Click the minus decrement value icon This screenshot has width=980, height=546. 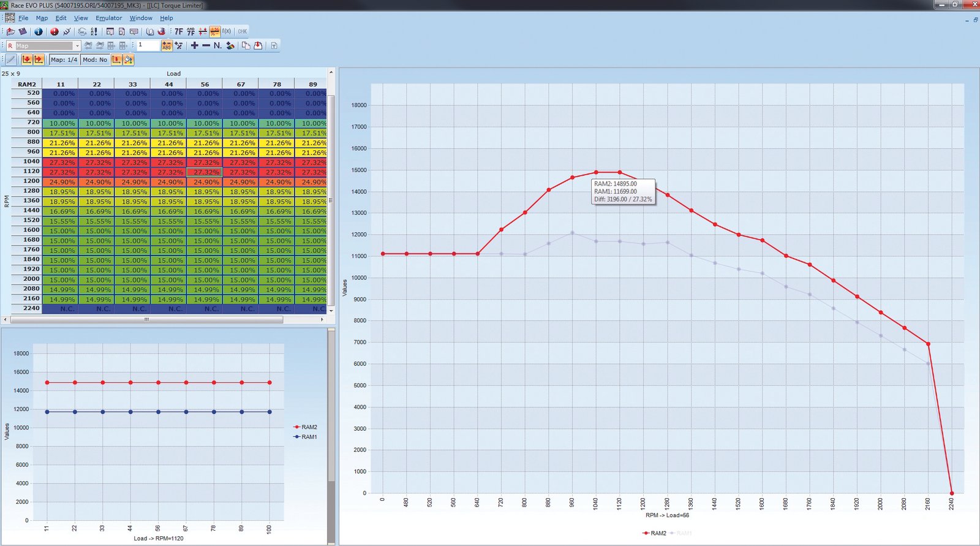[x=206, y=45]
